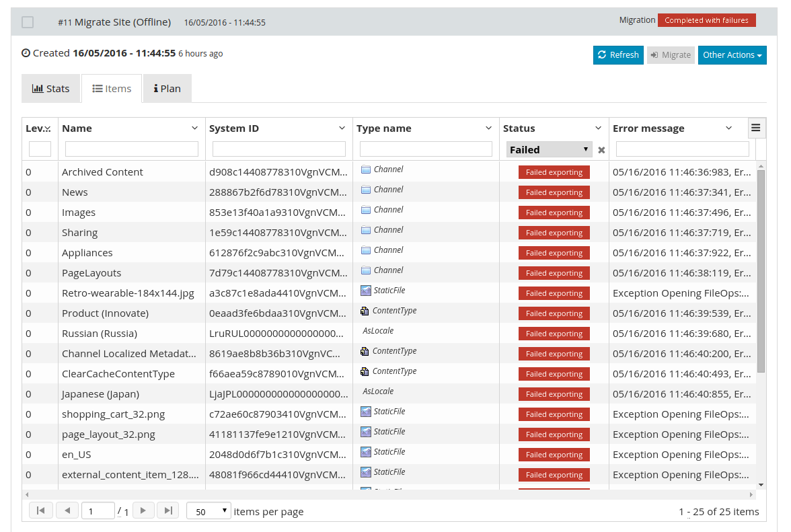This screenshot has width=791, height=532.
Task: Click the AsLocale type in Japanese row
Action: click(378, 391)
